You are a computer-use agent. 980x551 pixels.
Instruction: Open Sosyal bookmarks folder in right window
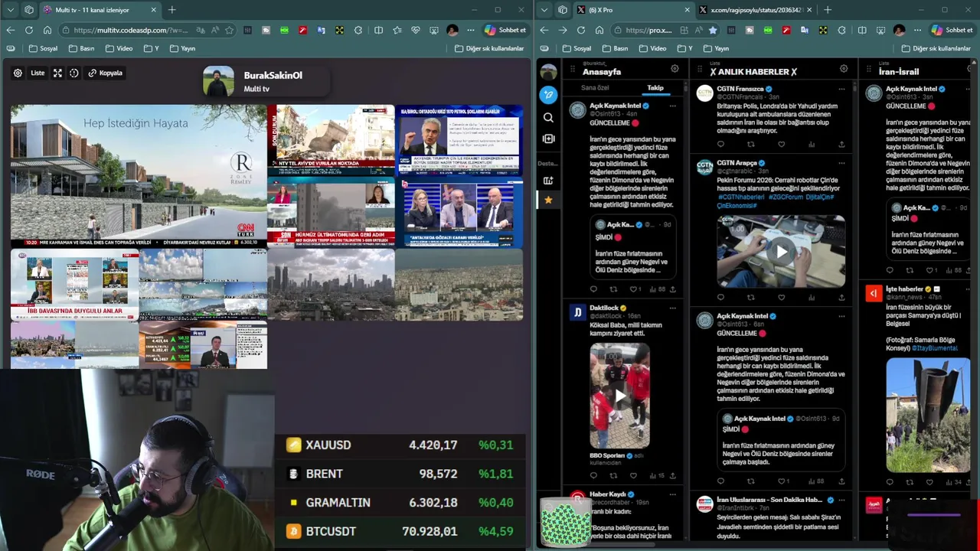point(577,48)
